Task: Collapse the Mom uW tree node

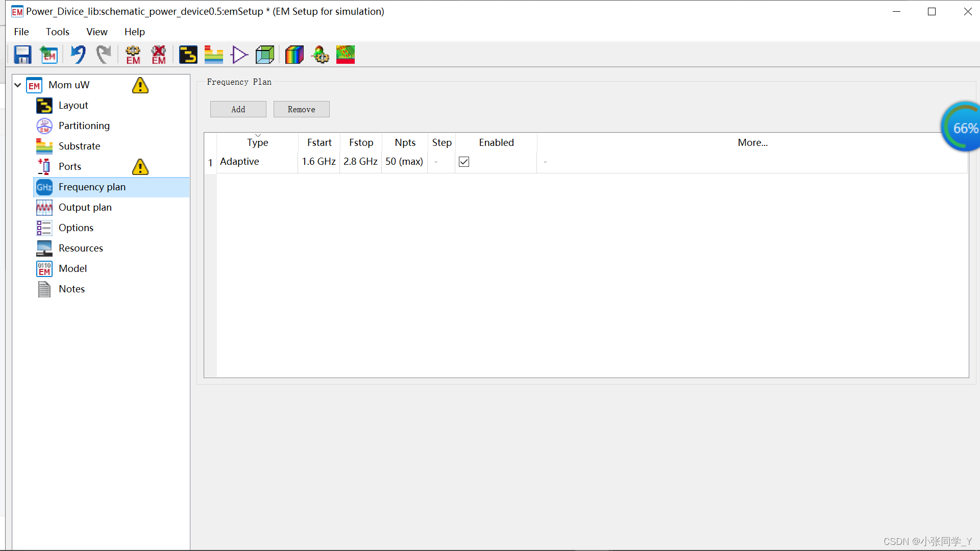Action: 18,85
